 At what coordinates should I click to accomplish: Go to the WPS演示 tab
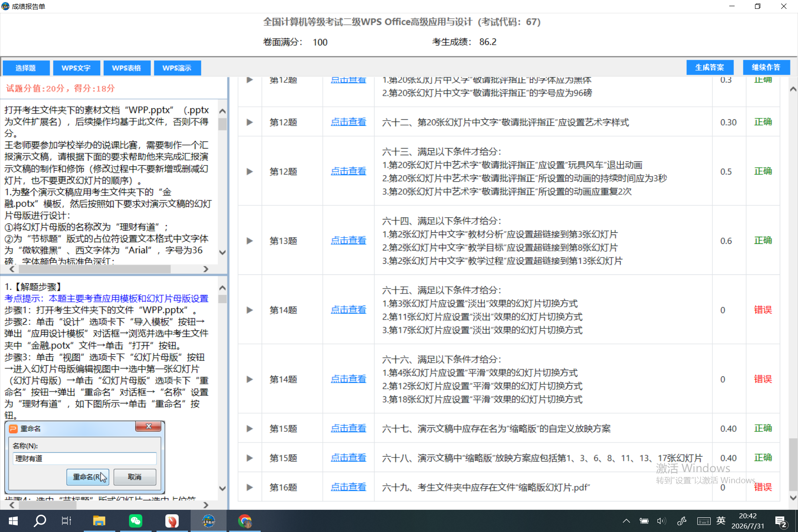pyautogui.click(x=177, y=68)
